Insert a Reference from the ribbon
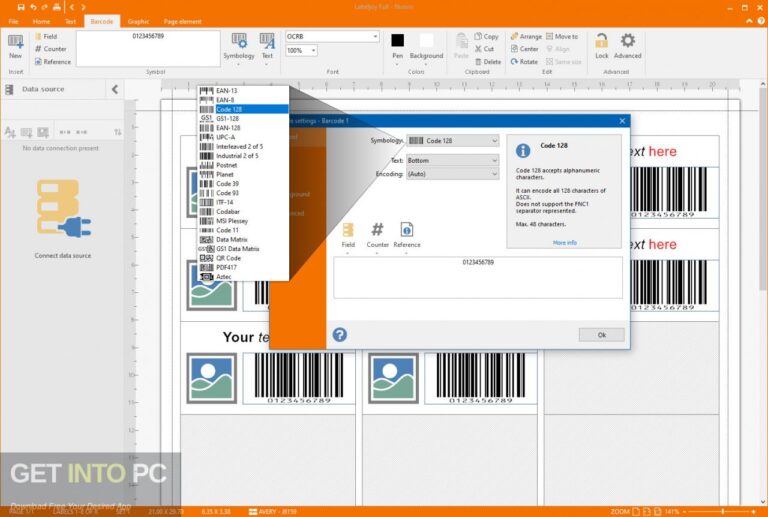Image resolution: width=768 pixels, height=517 pixels. [53, 62]
